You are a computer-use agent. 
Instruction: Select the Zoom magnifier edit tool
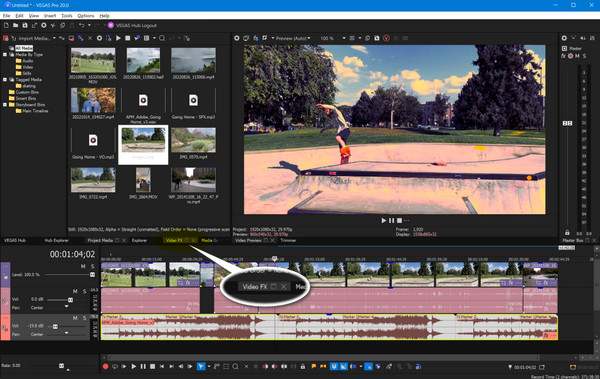point(235,366)
